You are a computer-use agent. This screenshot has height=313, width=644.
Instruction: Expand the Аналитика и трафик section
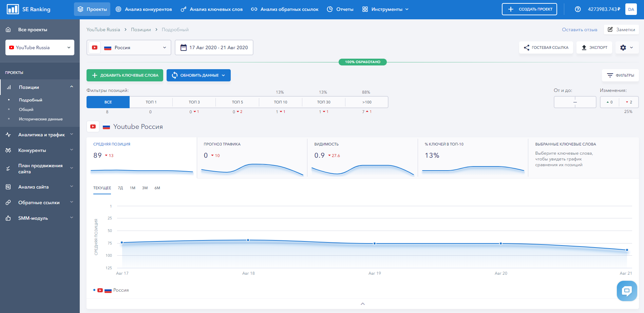(72, 134)
